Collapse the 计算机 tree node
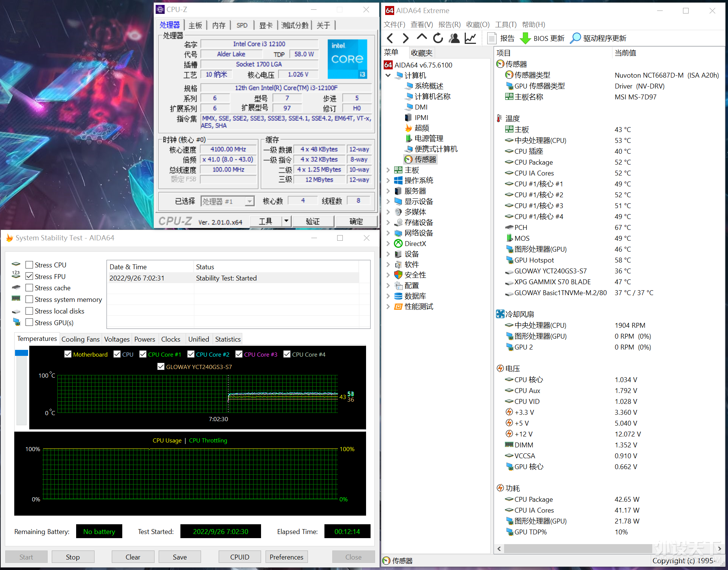Image resolution: width=728 pixels, height=570 pixels. [x=388, y=75]
